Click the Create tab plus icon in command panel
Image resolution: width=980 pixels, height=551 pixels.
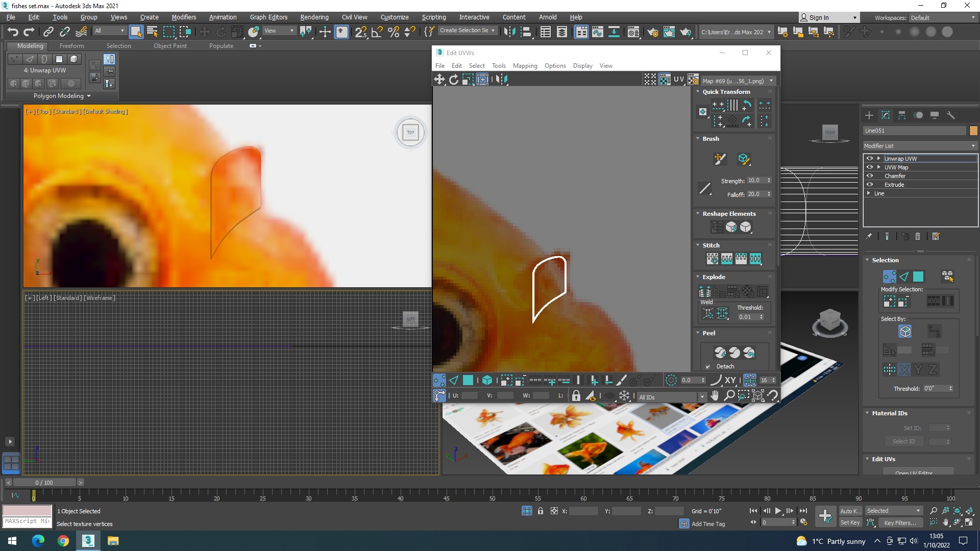[x=869, y=115]
